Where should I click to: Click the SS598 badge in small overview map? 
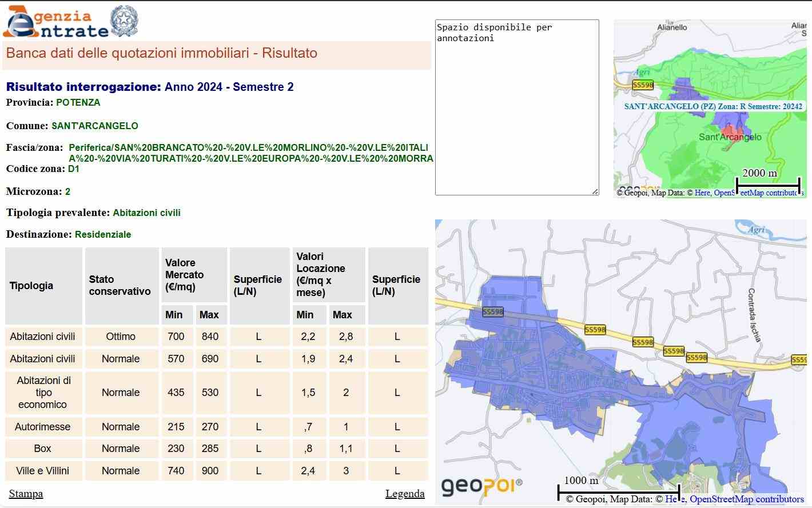tap(643, 85)
